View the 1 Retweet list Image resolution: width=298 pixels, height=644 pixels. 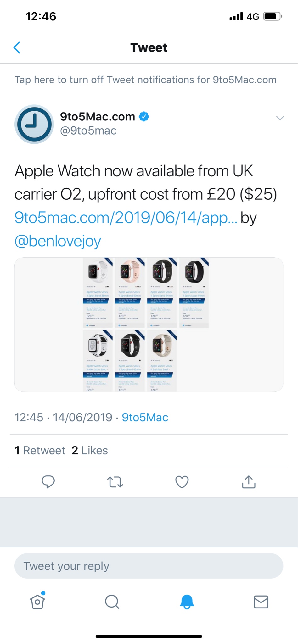click(x=40, y=450)
